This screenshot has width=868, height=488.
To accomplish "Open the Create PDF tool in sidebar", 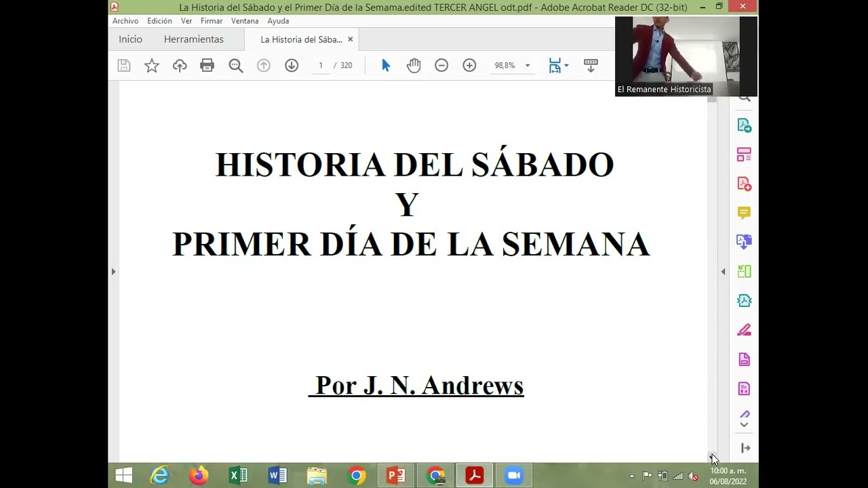I will tap(744, 184).
